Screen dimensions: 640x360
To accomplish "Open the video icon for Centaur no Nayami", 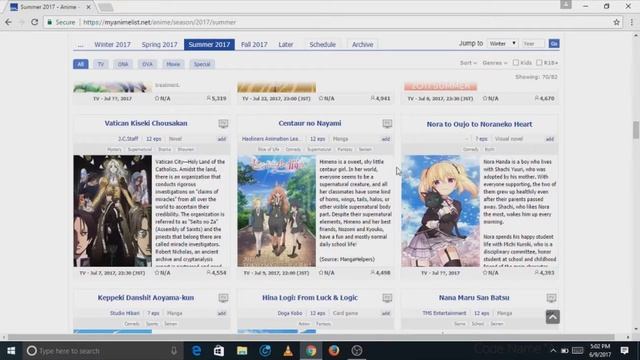I will click(x=387, y=124).
